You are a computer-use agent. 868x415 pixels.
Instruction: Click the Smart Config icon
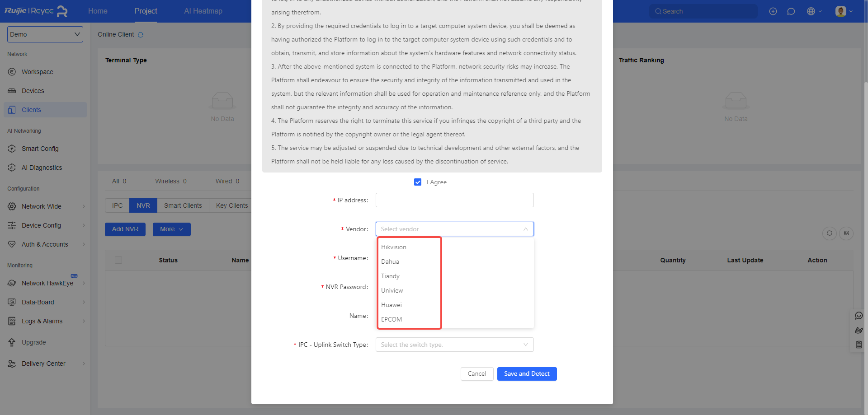(12, 149)
